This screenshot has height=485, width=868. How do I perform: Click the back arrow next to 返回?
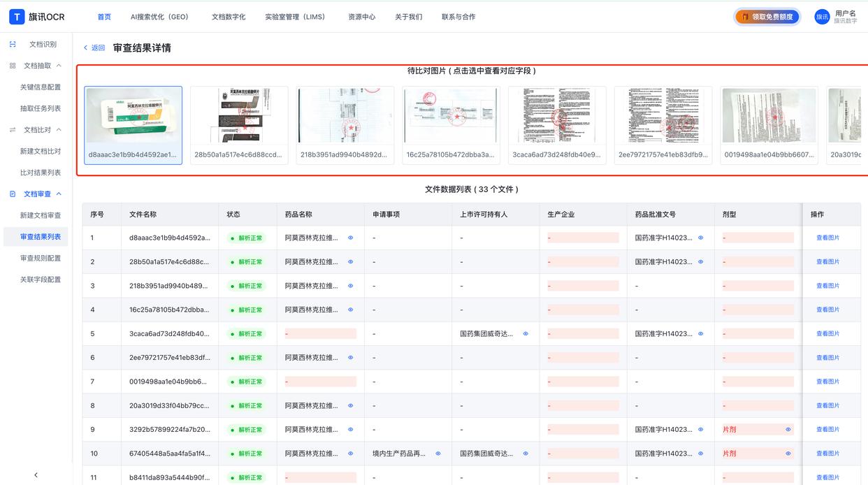click(x=85, y=48)
